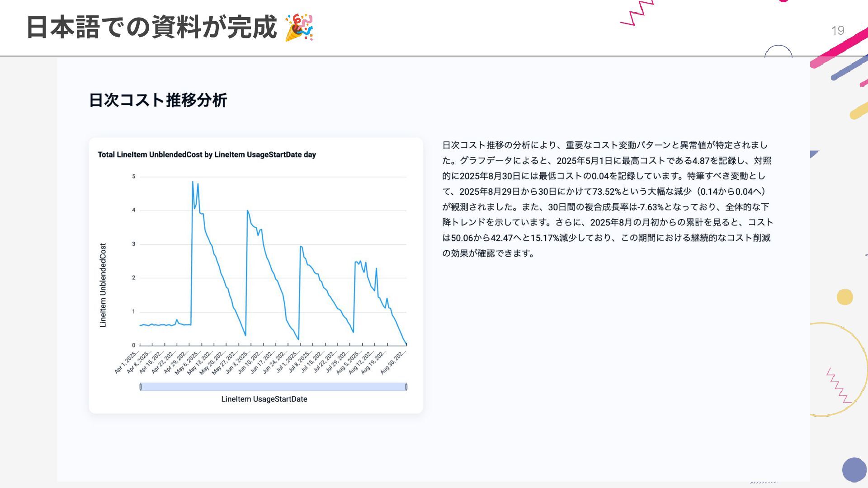The width and height of the screenshot is (868, 488).
Task: Click the party popper emoji in the title
Action: click(x=299, y=28)
